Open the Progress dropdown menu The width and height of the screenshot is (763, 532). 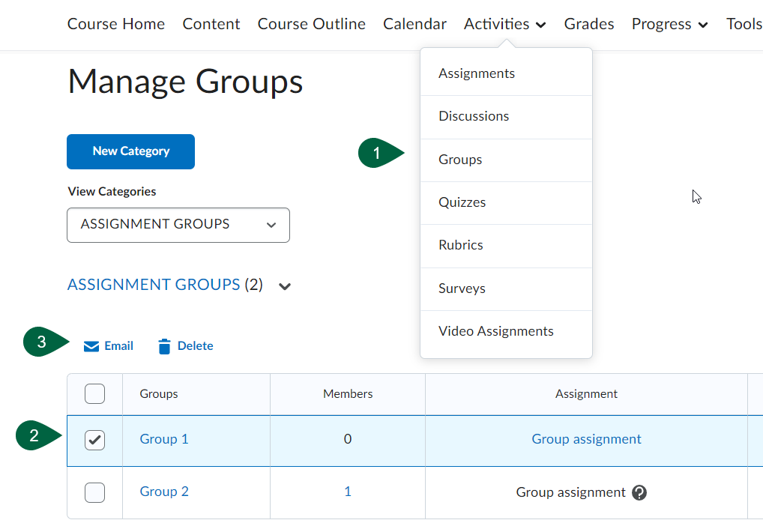(x=669, y=24)
